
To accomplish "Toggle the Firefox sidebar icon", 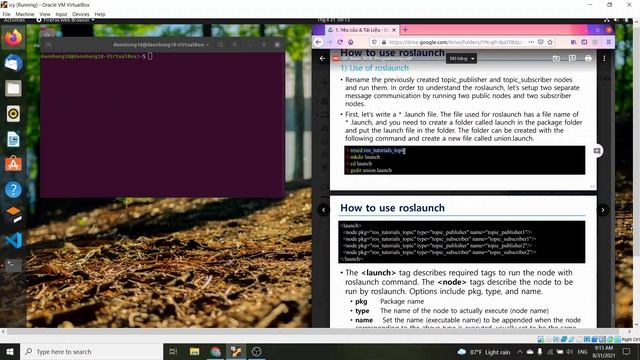I will (x=584, y=42).
